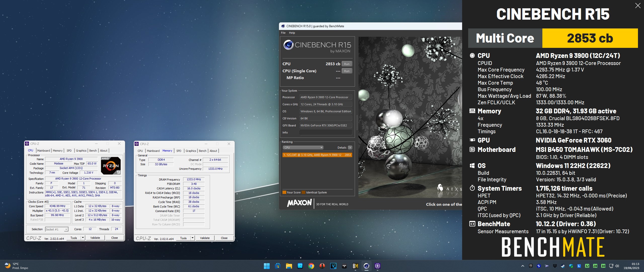Image resolution: width=644 pixels, height=272 pixels.
Task: Click the MAXON logo in Cinebench
Action: click(x=299, y=203)
